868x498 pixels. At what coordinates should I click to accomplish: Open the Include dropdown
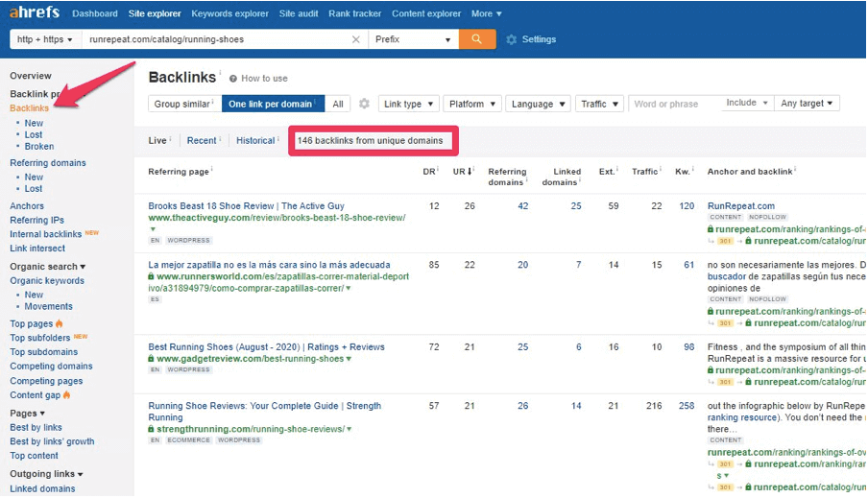coord(747,103)
